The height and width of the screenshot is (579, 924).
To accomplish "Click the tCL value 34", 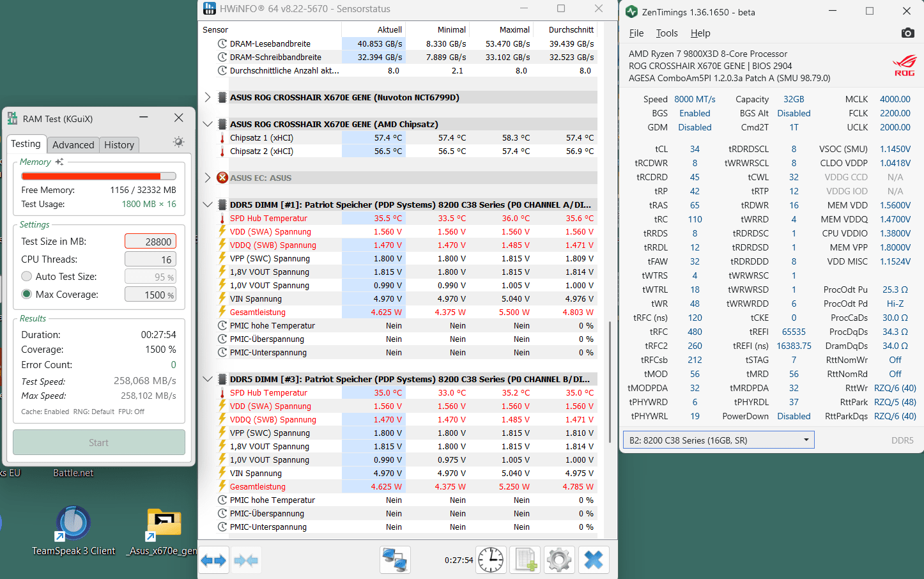I will [x=695, y=149].
